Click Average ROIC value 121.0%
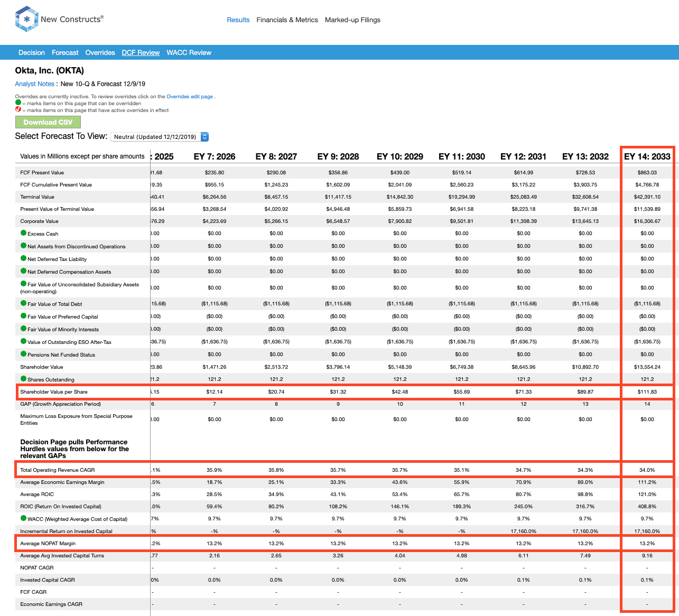This screenshot has width=679, height=616. pyautogui.click(x=647, y=494)
